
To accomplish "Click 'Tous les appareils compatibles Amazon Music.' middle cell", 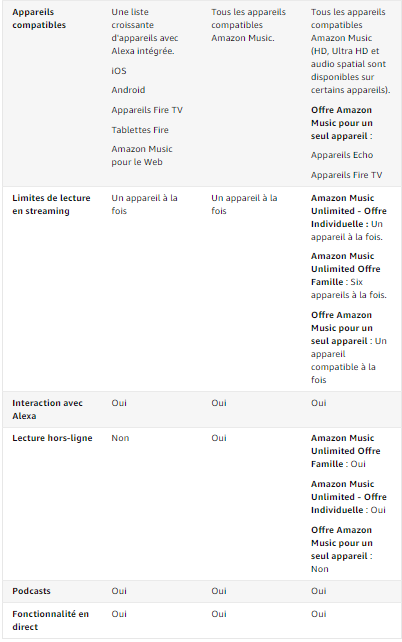I will pyautogui.click(x=248, y=25).
